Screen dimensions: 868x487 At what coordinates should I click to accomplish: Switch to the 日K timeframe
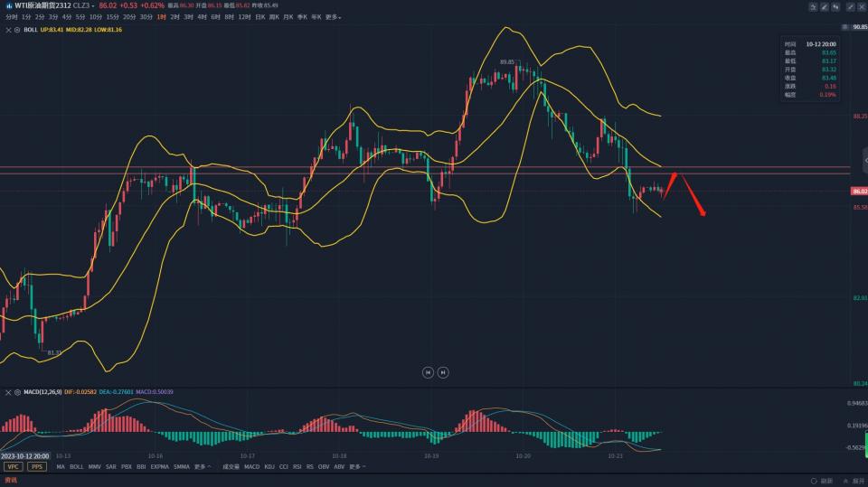[x=259, y=17]
